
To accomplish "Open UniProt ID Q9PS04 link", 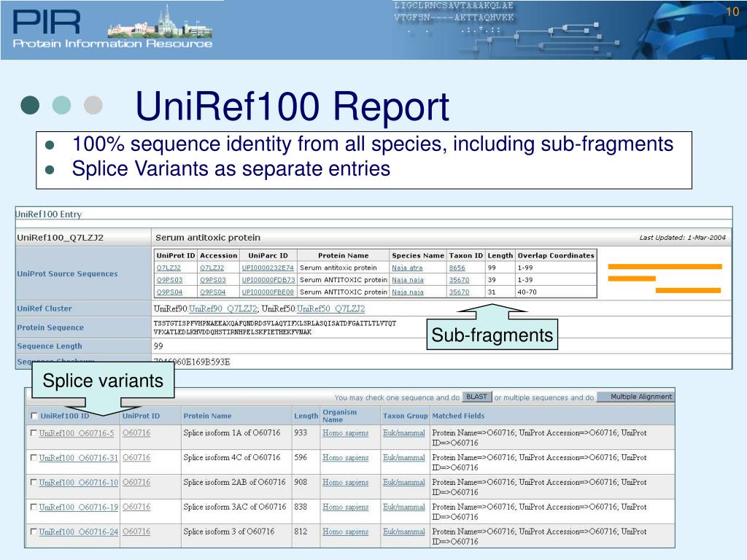I will tap(169, 292).
